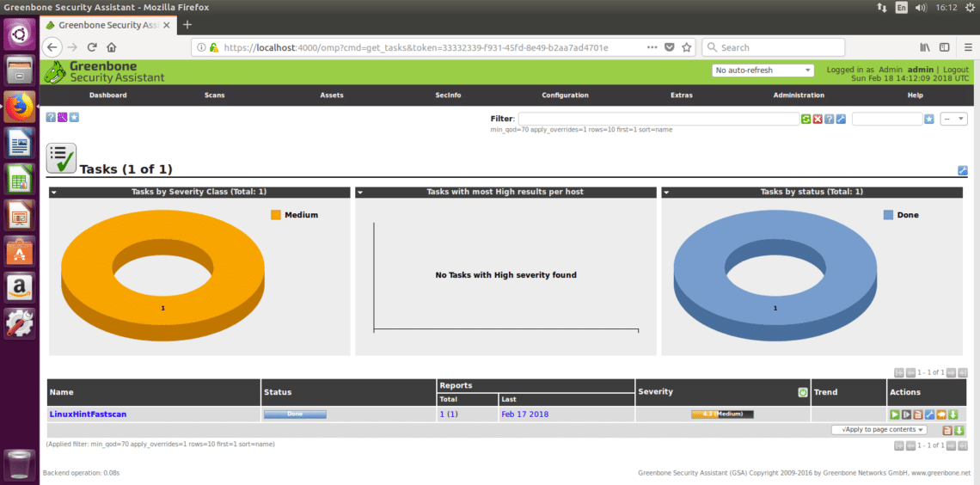Open the Administration menu
The image size is (980, 485).
[799, 95]
